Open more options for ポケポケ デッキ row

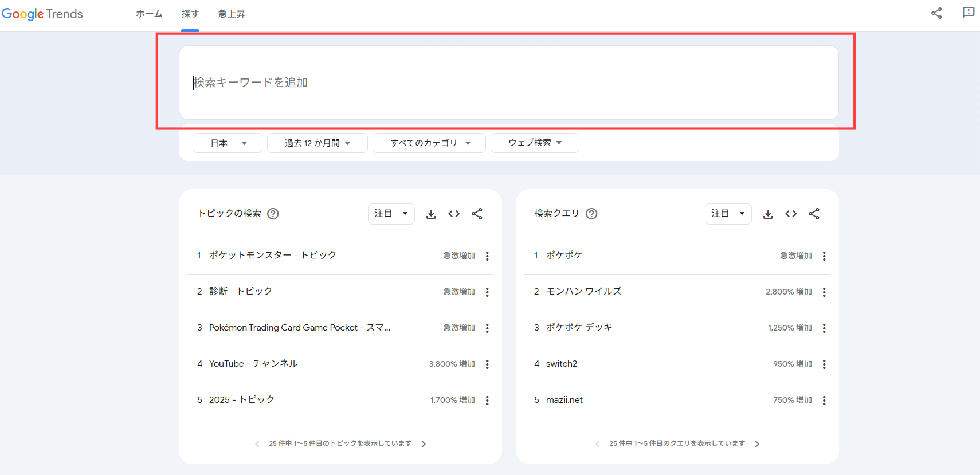tap(824, 328)
